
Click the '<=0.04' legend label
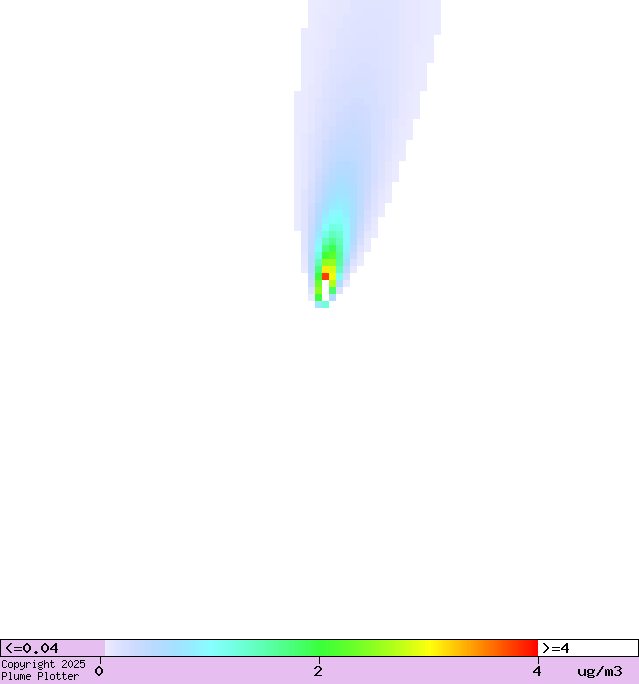(x=31, y=648)
